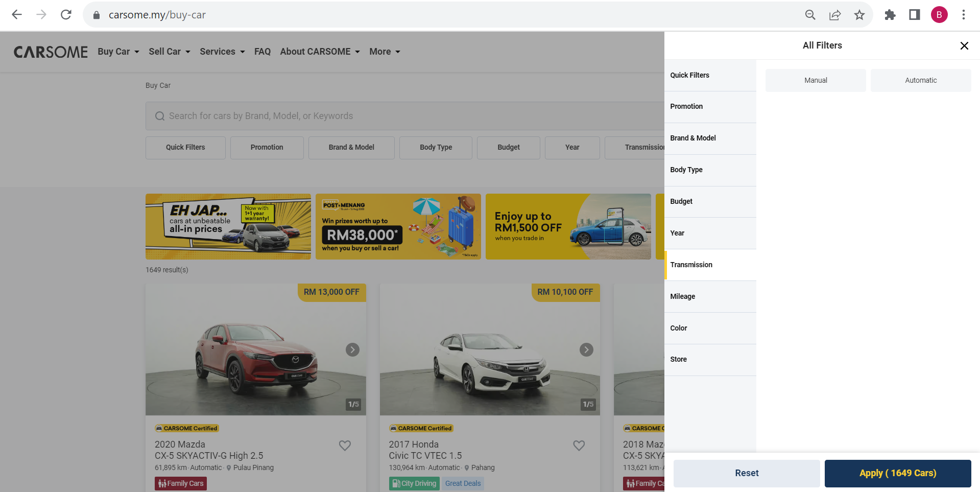The image size is (980, 492).
Task: Show next photo of Mazda CX-5
Action: pyautogui.click(x=352, y=350)
